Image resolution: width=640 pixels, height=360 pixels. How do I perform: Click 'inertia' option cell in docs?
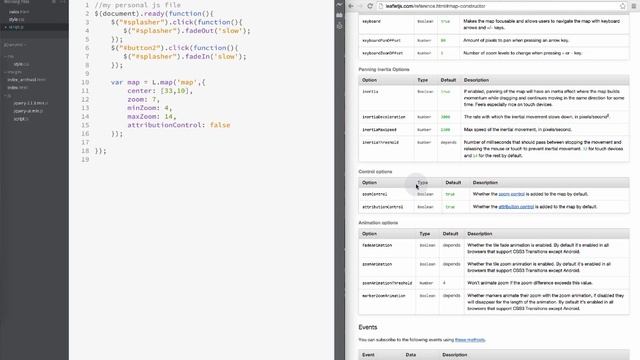point(370,92)
